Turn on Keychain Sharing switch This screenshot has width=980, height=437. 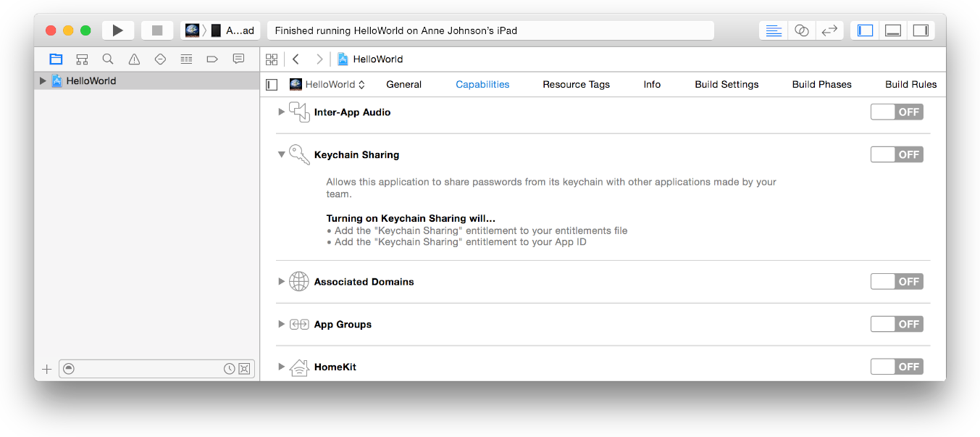point(897,154)
